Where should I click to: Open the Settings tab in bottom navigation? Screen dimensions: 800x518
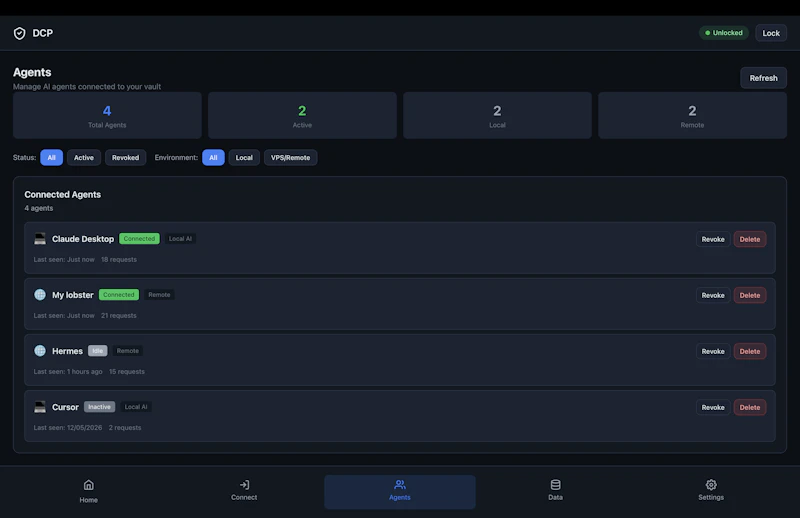pos(711,490)
